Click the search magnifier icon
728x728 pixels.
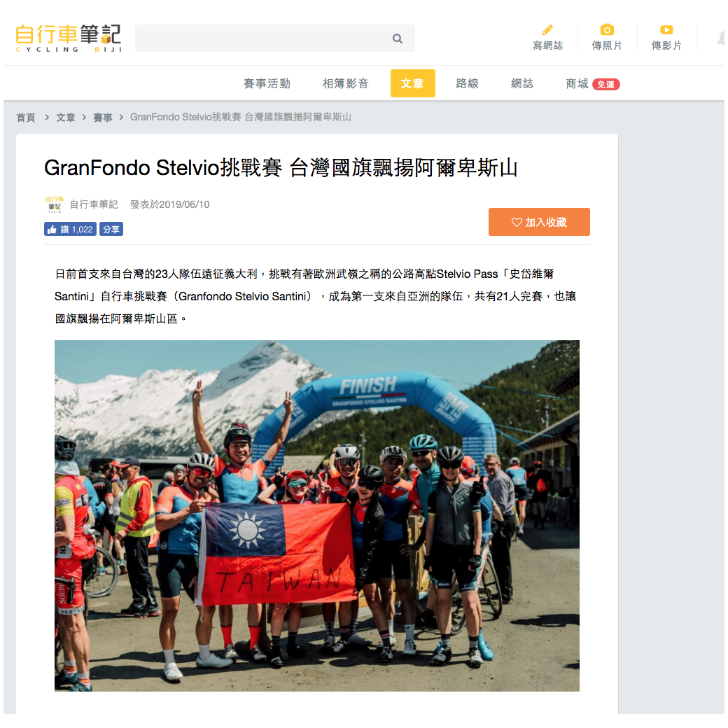[x=397, y=38]
